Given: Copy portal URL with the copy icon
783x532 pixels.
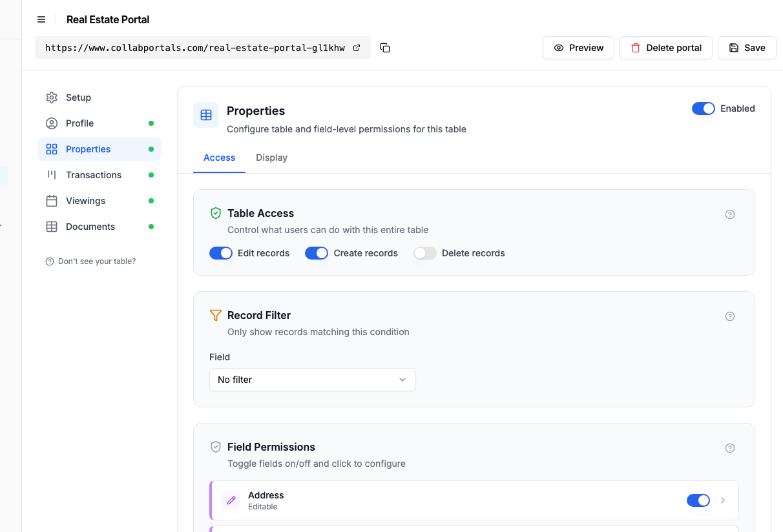Looking at the screenshot, I should tap(385, 48).
